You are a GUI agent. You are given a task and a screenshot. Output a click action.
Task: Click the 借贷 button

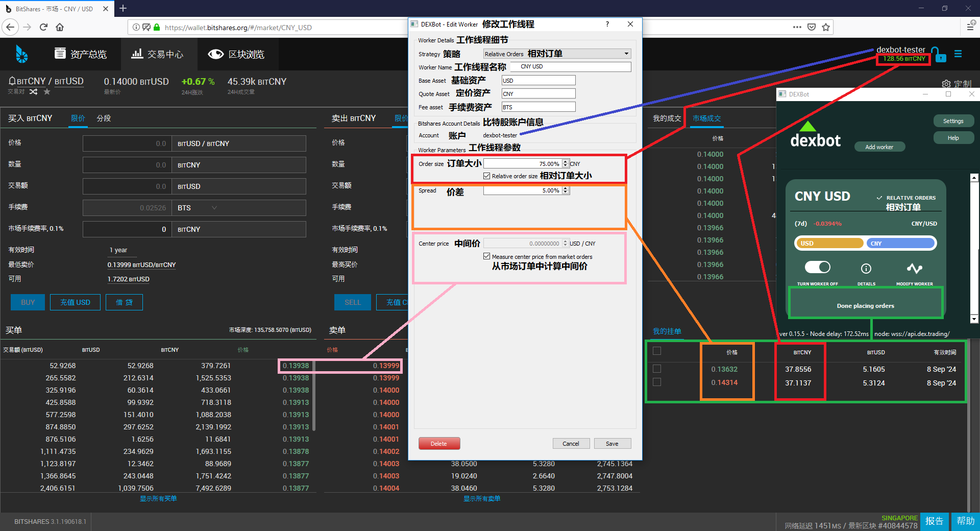tap(124, 302)
